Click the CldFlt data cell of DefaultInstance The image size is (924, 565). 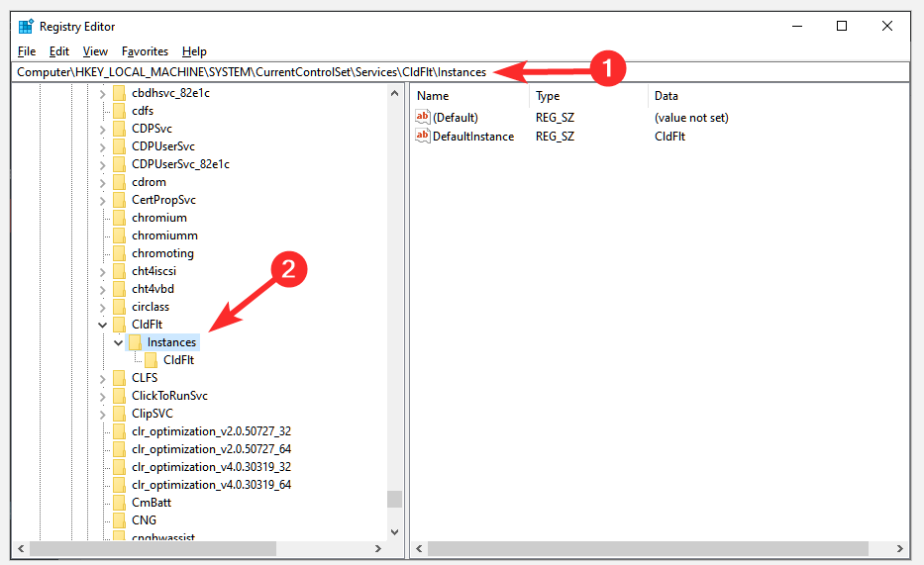click(x=670, y=136)
